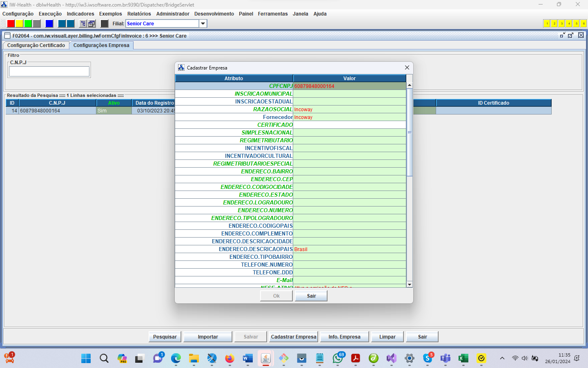This screenshot has height=368, width=588.
Task: Open WhatsApp from the taskbar
Action: pyautogui.click(x=338, y=359)
